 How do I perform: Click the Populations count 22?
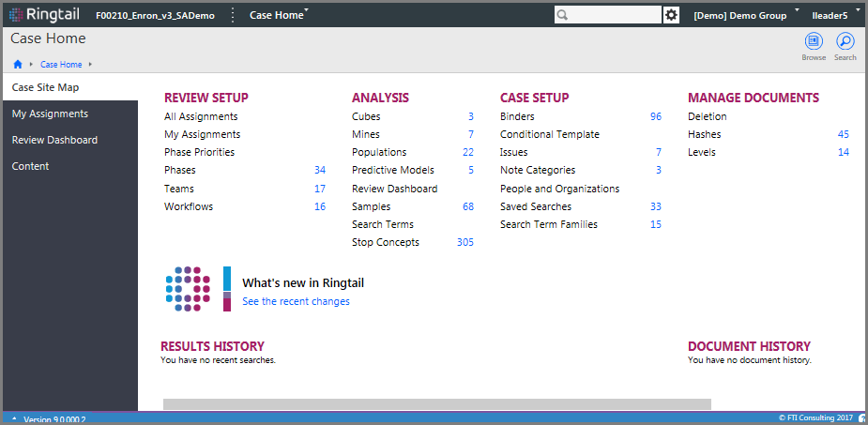pyautogui.click(x=468, y=152)
